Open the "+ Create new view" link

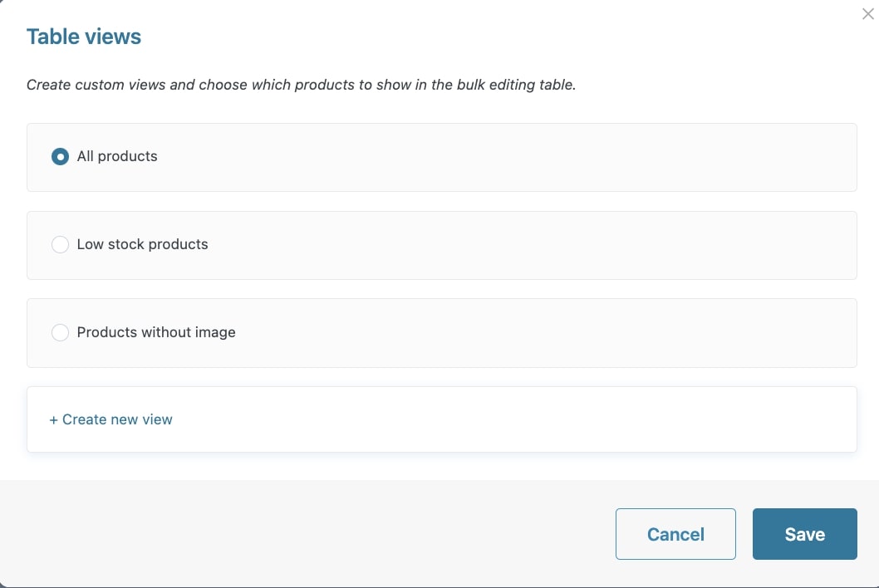coord(111,420)
